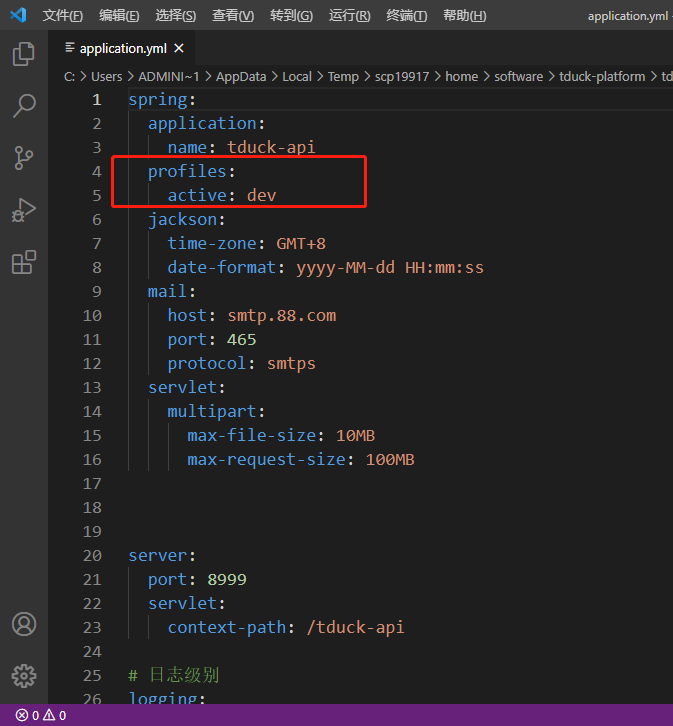The image size is (673, 726).
Task: Open the Source Control view
Action: (x=23, y=158)
